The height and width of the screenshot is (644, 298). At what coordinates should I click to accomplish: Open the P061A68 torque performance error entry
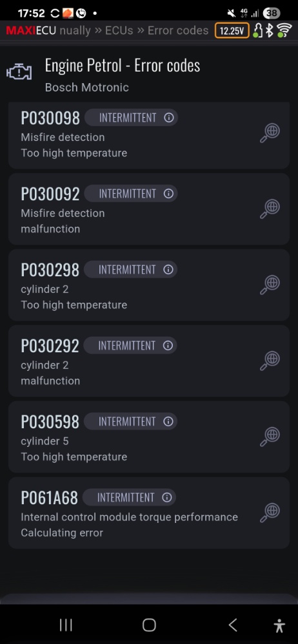[149, 513]
